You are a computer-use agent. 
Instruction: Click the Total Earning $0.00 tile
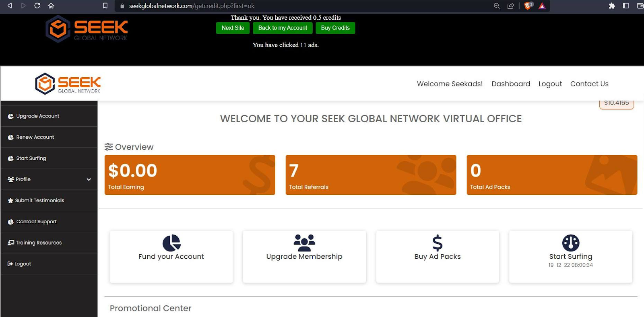(x=190, y=175)
